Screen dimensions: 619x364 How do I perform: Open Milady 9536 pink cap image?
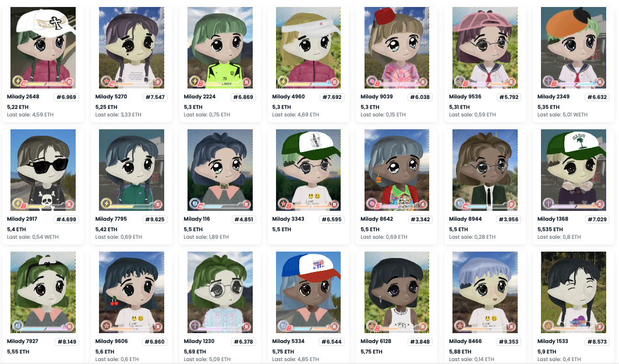click(x=485, y=48)
